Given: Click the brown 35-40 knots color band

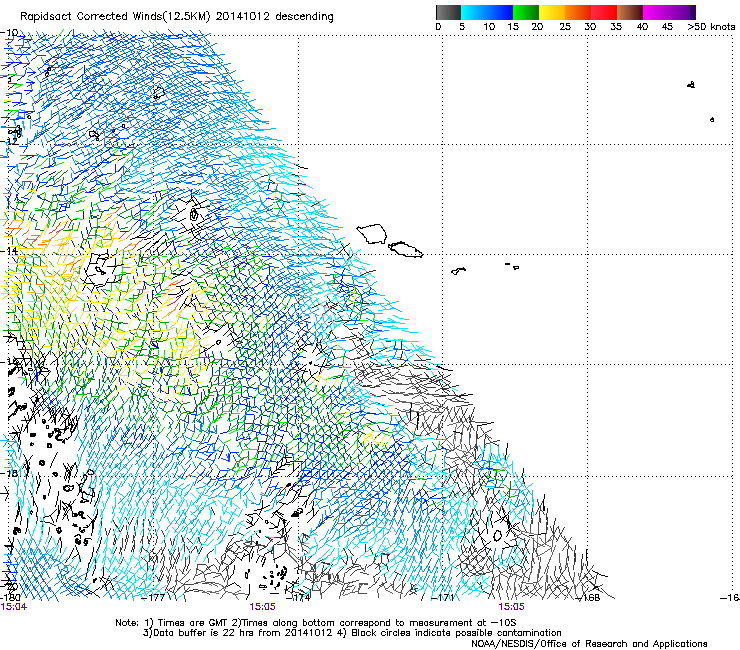Looking at the screenshot, I should tap(630, 12).
